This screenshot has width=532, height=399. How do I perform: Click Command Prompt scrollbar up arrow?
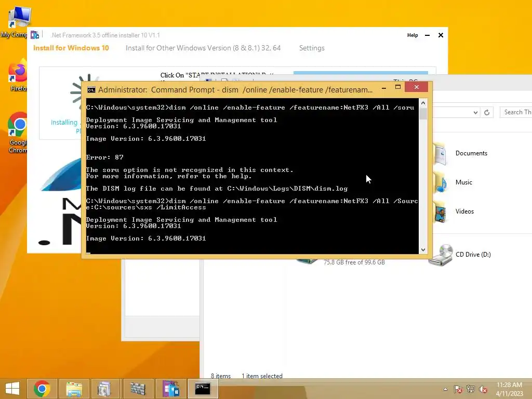tap(423, 103)
